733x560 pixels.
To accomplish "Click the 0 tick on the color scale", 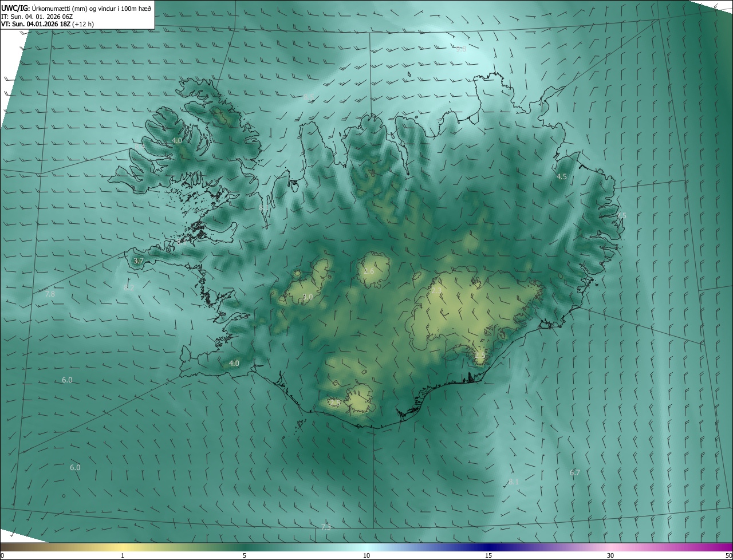I will pyautogui.click(x=2, y=555).
